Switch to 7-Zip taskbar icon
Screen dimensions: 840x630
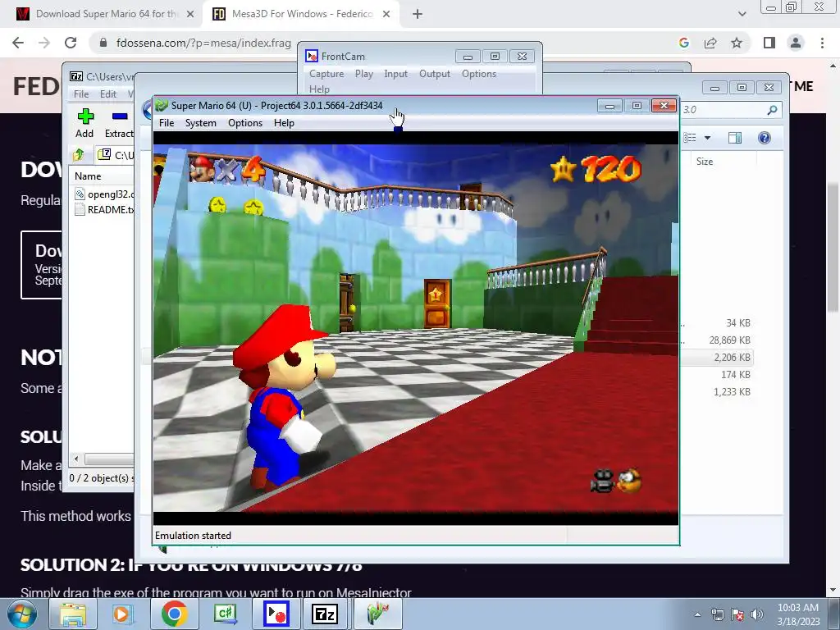[x=325, y=614]
